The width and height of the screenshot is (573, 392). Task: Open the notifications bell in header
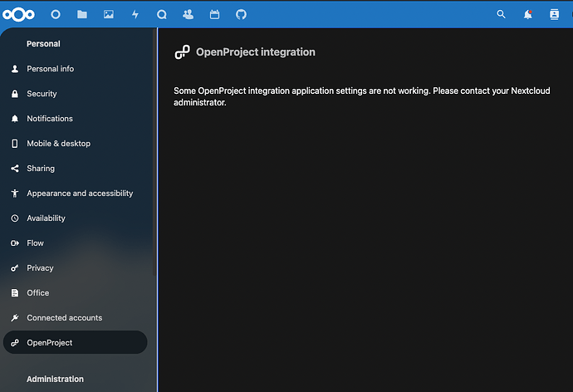(527, 15)
